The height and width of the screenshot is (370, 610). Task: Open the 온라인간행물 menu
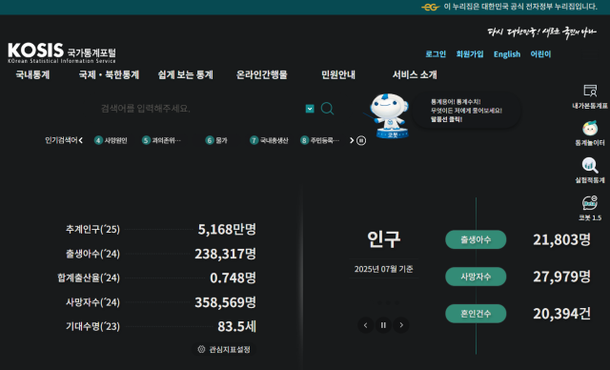pos(262,75)
